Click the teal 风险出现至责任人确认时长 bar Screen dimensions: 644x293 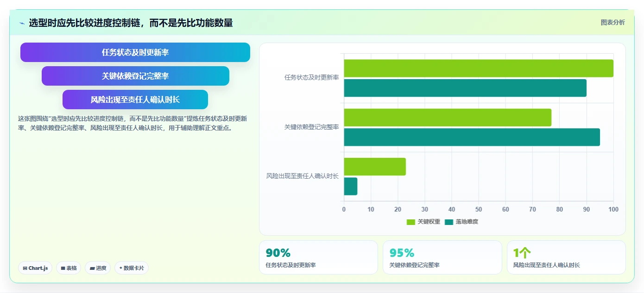351,186
